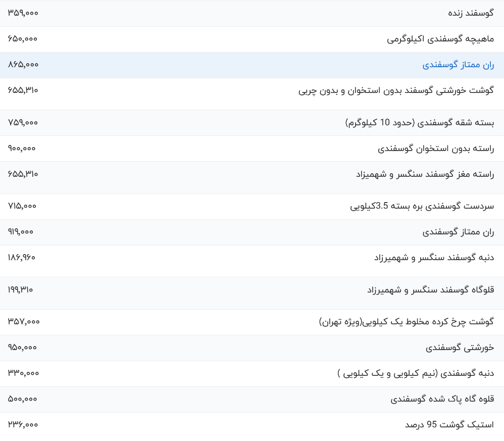Click the ۹۰۰,۰۰۰ price cell
The image size is (504, 441).
(x=22, y=149)
